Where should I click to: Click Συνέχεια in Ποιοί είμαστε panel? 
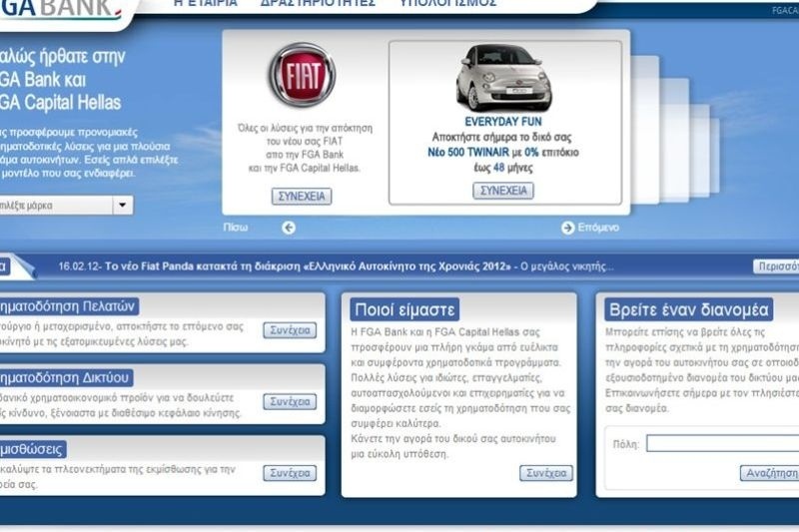tap(546, 473)
